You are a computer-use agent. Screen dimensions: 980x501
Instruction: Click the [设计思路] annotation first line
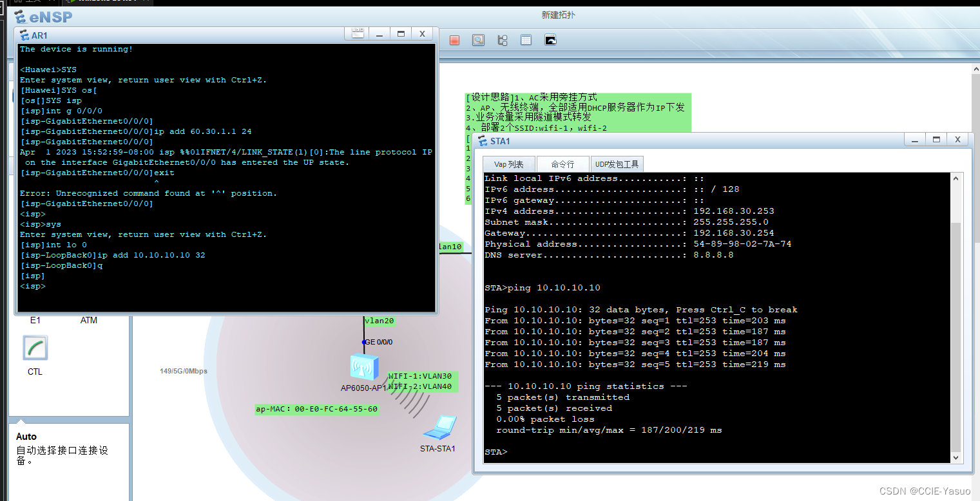(531, 97)
